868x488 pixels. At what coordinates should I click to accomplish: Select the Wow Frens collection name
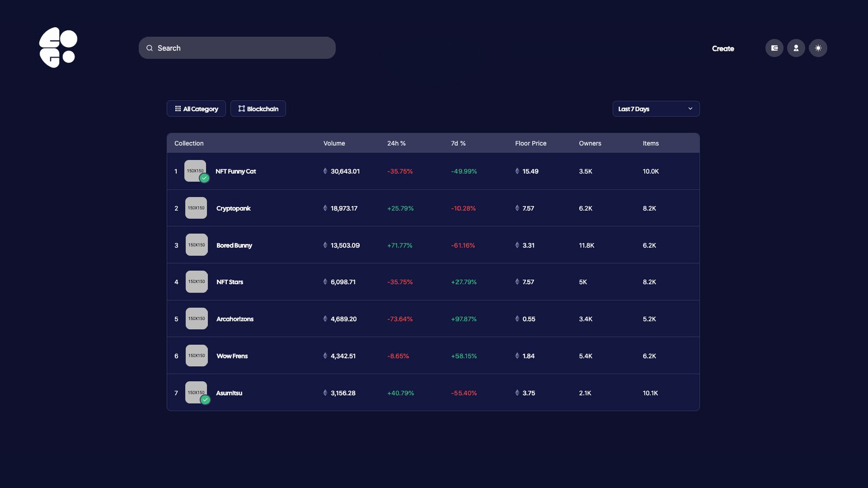(232, 356)
